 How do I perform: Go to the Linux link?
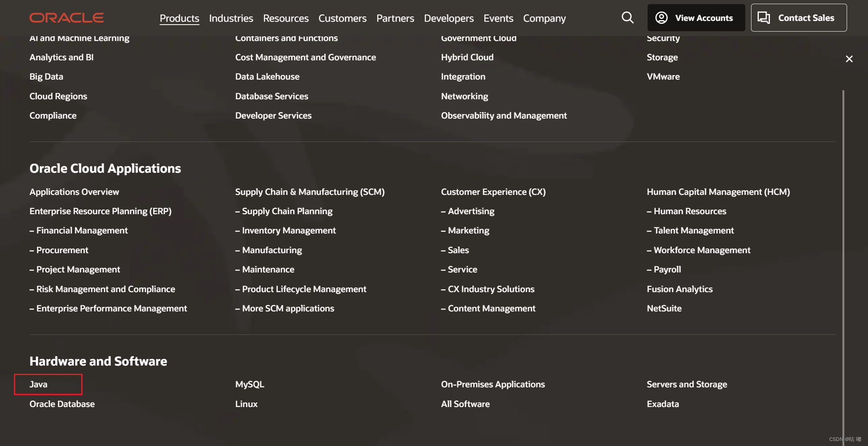click(246, 404)
